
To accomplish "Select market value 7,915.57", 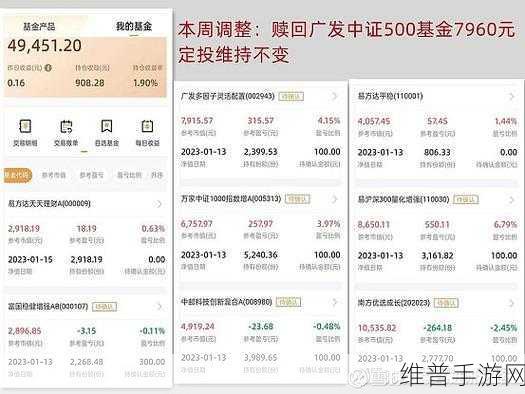I will tap(197, 121).
